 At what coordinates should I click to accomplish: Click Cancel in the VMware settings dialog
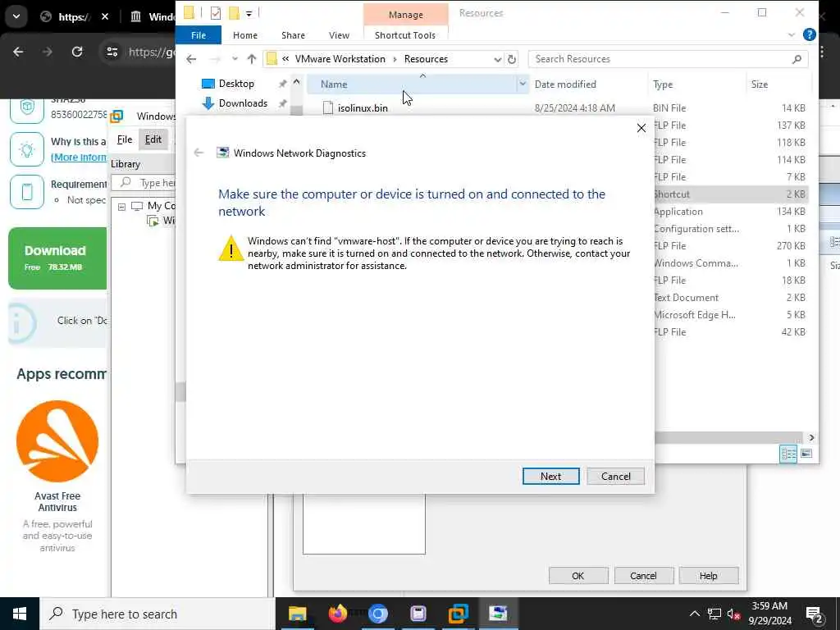tap(643, 576)
